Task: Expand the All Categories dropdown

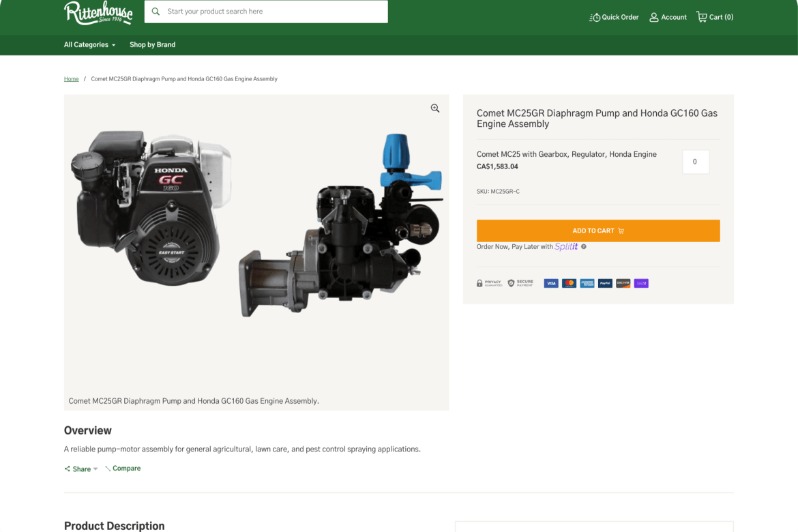Action: coord(89,45)
